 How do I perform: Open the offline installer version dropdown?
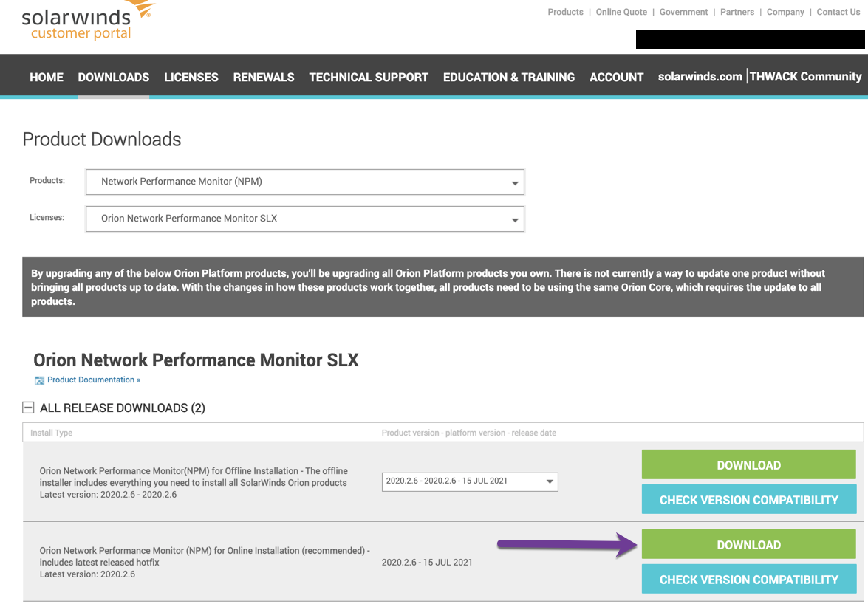tap(470, 481)
